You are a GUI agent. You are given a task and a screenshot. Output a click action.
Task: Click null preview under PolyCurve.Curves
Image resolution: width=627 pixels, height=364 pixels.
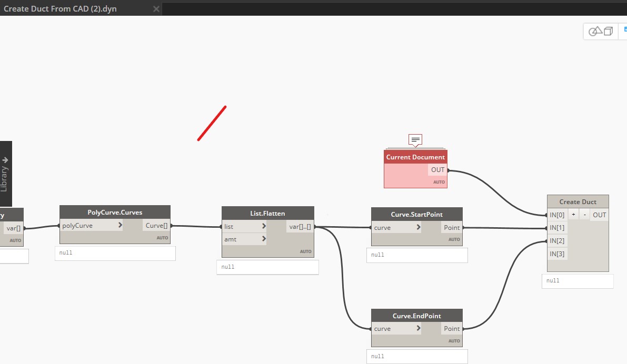pyautogui.click(x=115, y=254)
